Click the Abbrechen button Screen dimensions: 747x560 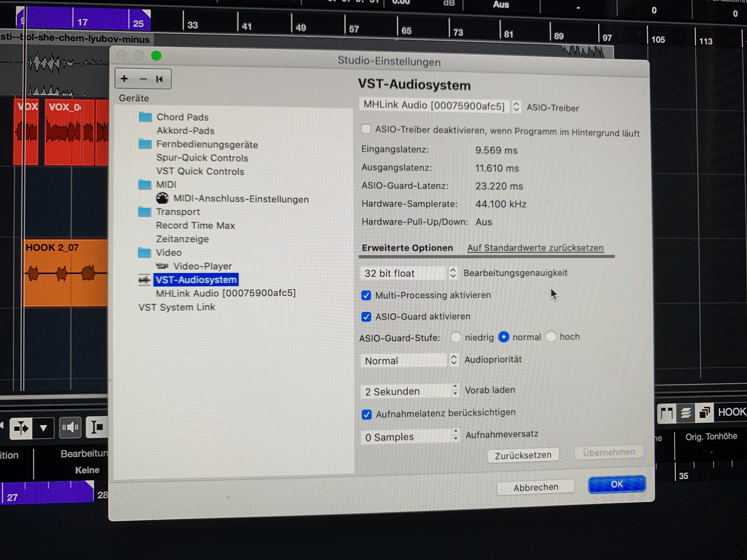click(536, 487)
